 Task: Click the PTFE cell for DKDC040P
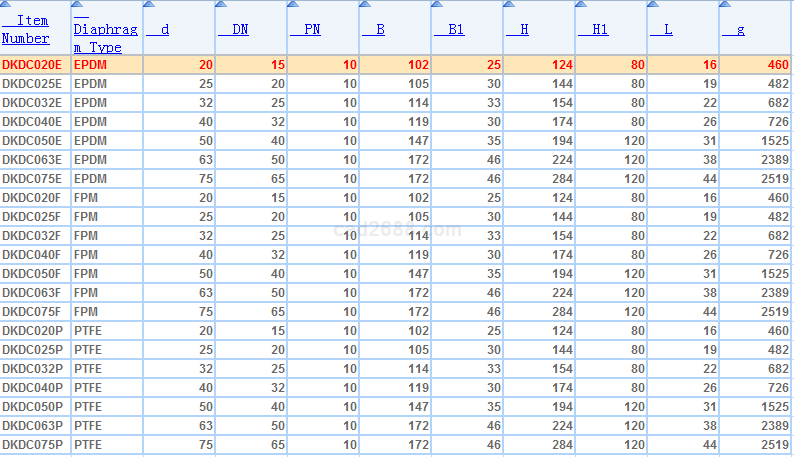89,388
